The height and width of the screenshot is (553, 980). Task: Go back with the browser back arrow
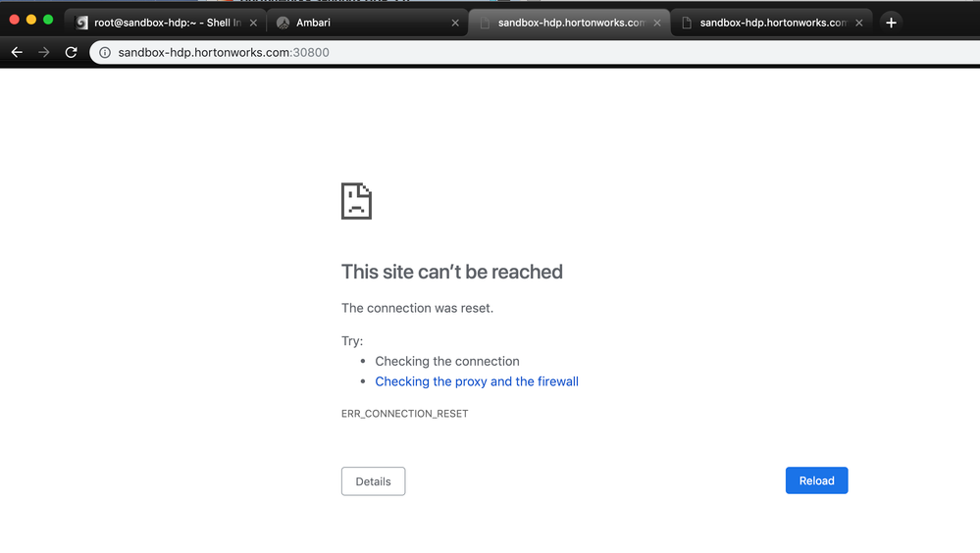pos(17,53)
